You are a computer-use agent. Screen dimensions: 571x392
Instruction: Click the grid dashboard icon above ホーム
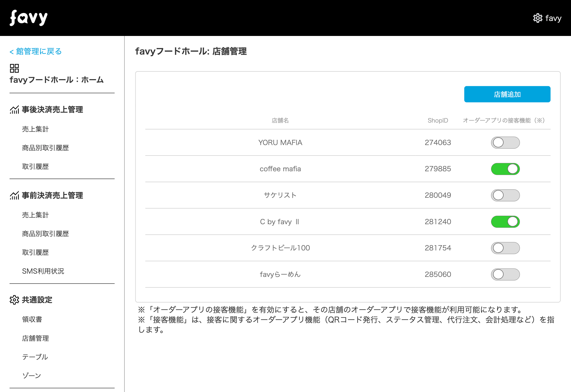(14, 68)
